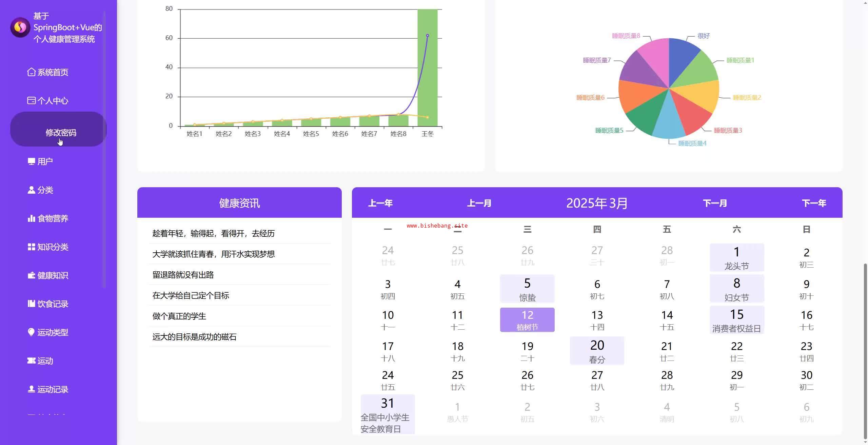Open the 运动记录 menu item
This screenshot has height=445, width=868.
click(53, 389)
